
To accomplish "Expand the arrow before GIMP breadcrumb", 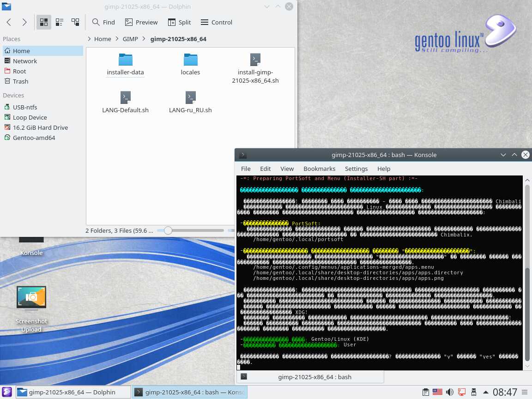I will [117, 39].
